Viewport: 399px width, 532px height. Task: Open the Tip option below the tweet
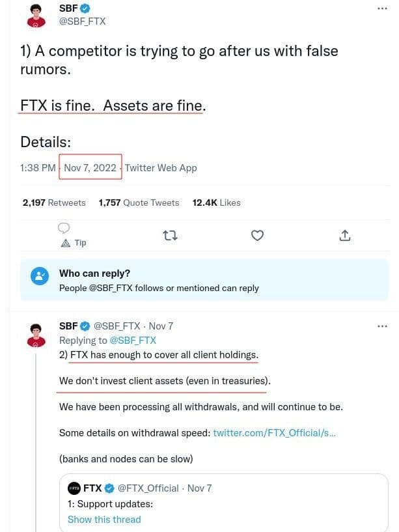point(74,243)
